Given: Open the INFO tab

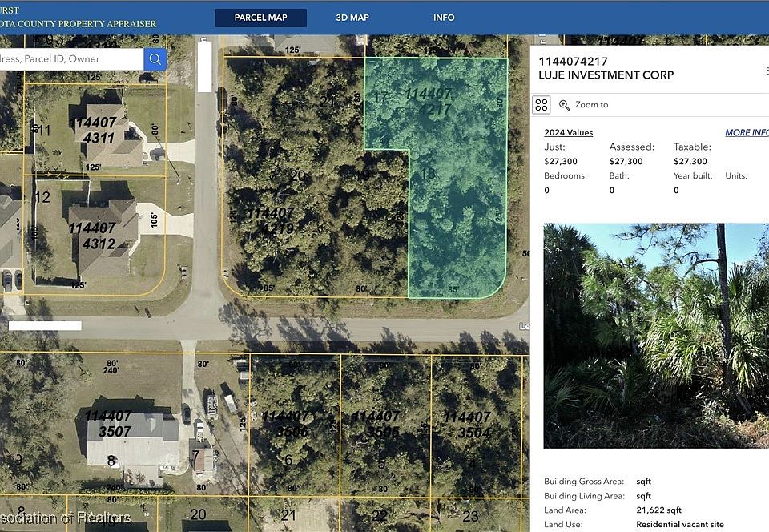Looking at the screenshot, I should tap(444, 18).
